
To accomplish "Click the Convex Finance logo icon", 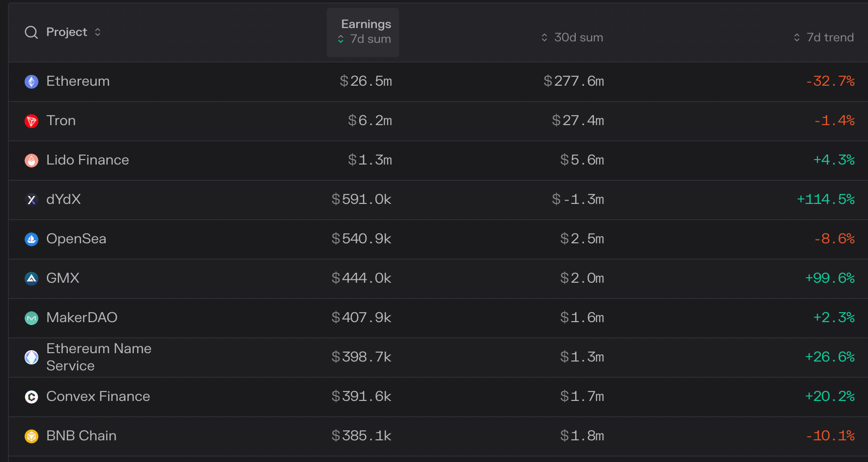I will click(x=31, y=397).
